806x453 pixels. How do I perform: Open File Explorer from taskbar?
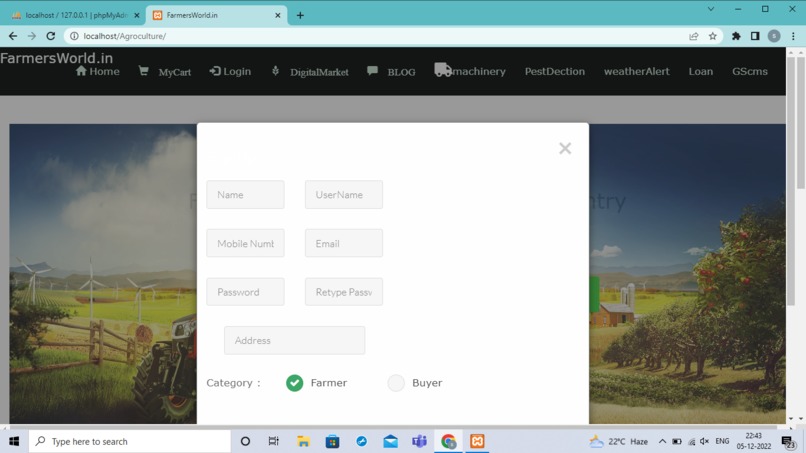(303, 441)
